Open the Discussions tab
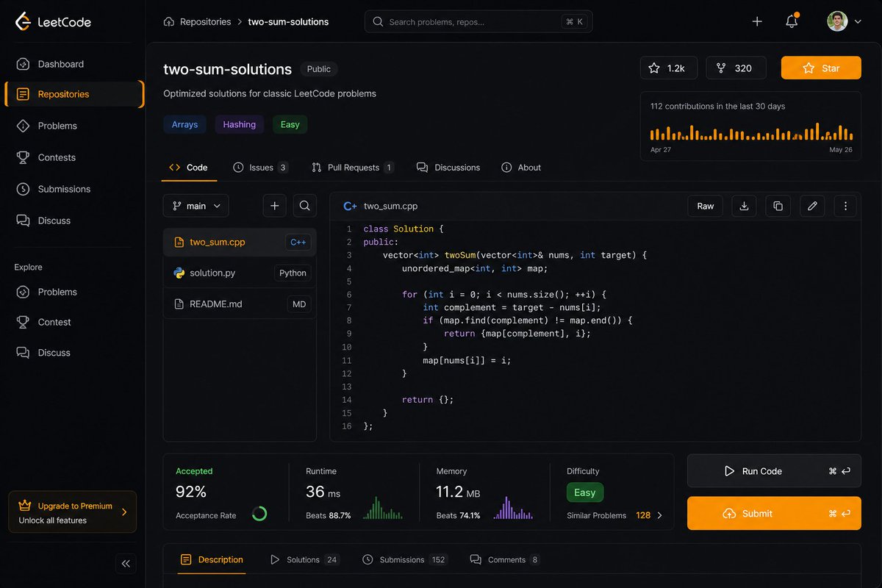Screen dimensions: 882x588 click(x=448, y=168)
